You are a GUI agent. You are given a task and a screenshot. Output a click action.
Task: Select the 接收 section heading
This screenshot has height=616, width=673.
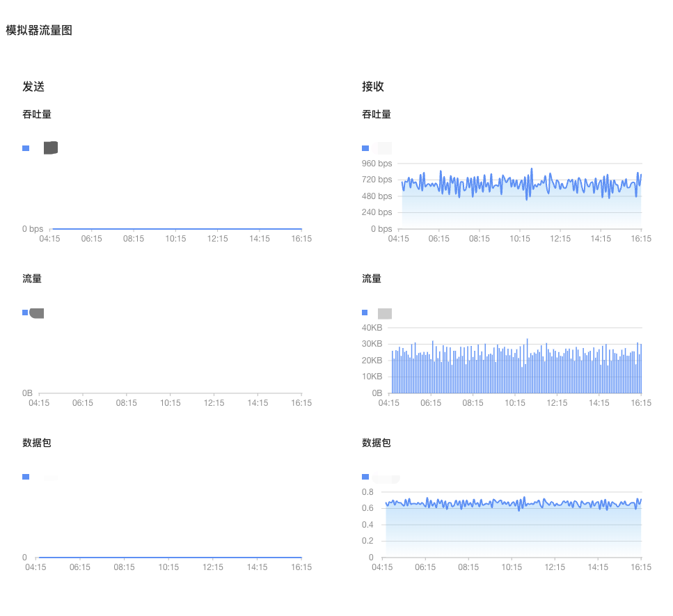(x=373, y=86)
